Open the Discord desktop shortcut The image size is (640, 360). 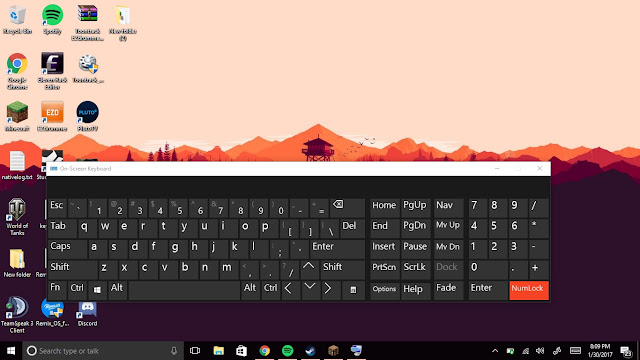click(x=87, y=314)
